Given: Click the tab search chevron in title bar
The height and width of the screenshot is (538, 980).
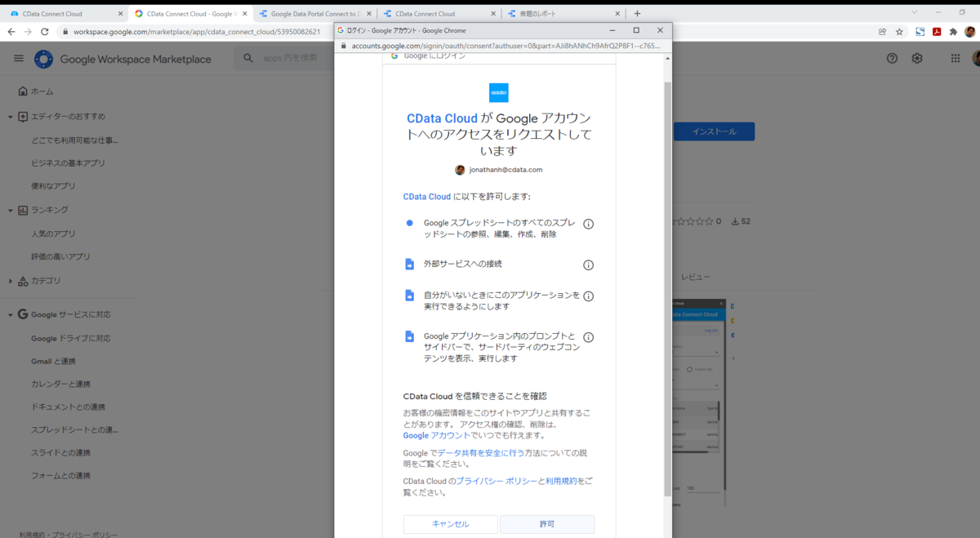Looking at the screenshot, I should pyautogui.click(x=914, y=12).
